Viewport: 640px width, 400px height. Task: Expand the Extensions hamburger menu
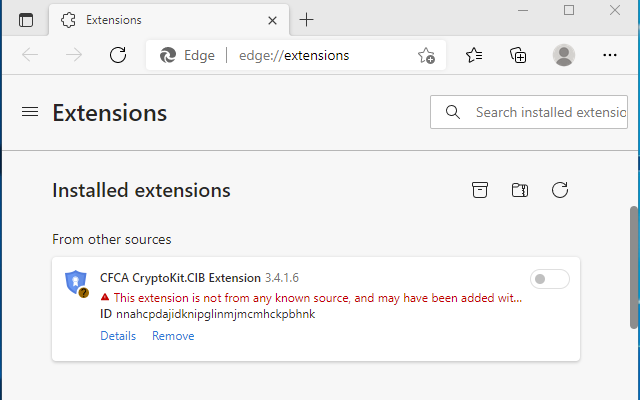click(29, 112)
